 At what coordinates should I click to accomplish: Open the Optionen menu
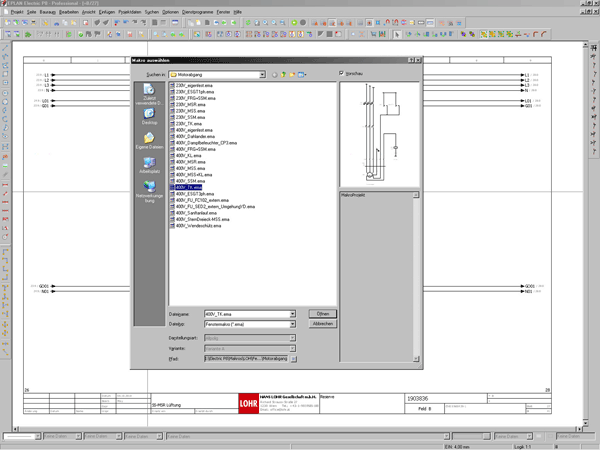point(169,10)
